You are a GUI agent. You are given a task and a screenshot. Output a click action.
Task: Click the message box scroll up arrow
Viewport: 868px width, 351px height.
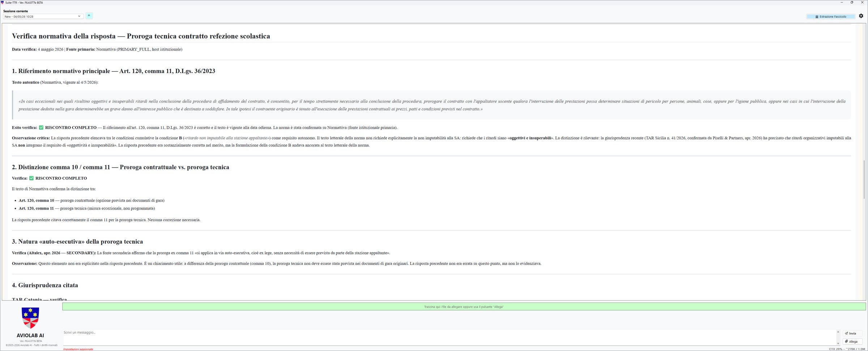(x=838, y=331)
